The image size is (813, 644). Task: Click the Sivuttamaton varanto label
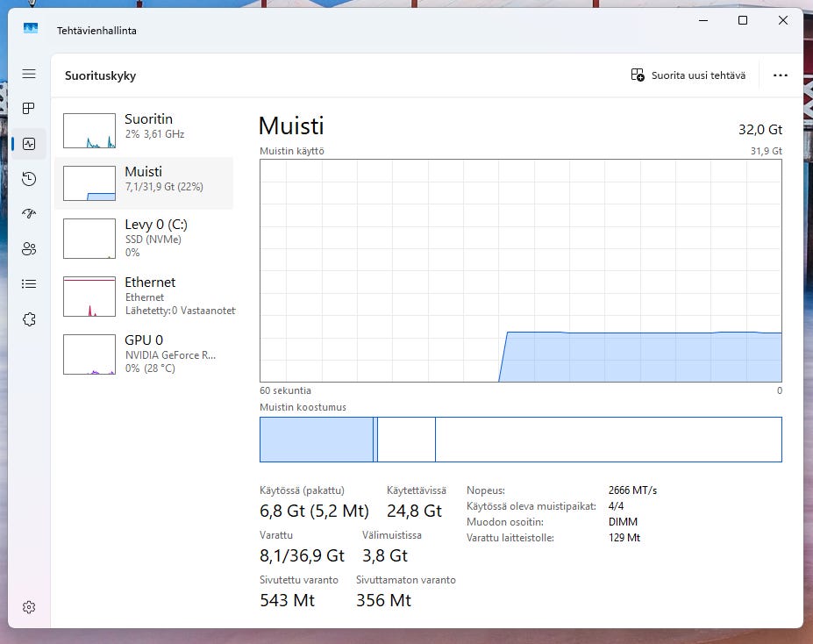406,580
